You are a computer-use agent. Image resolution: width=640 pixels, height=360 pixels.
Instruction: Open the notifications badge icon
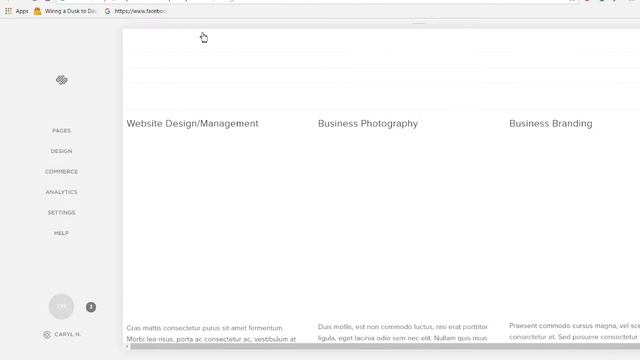tap(91, 307)
